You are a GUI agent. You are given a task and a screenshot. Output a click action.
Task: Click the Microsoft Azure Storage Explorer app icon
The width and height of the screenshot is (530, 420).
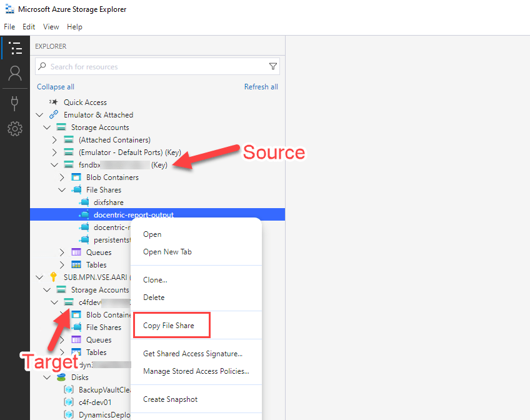[10, 9]
